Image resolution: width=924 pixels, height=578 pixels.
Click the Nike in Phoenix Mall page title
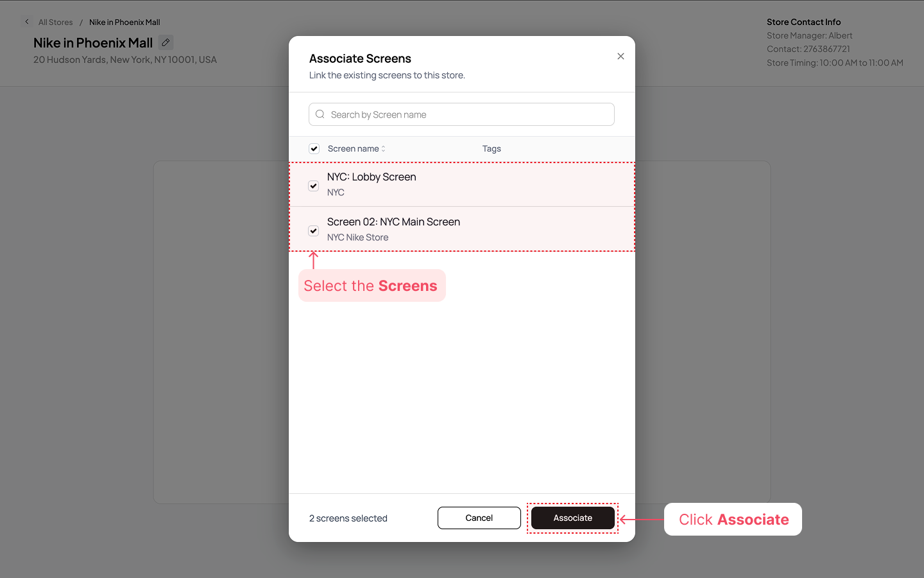click(93, 43)
